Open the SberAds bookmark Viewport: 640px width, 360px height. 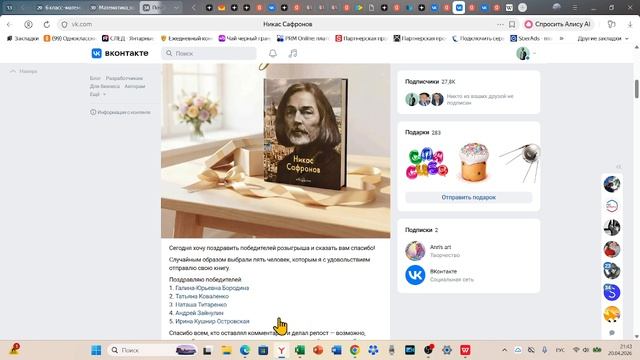(x=531, y=38)
